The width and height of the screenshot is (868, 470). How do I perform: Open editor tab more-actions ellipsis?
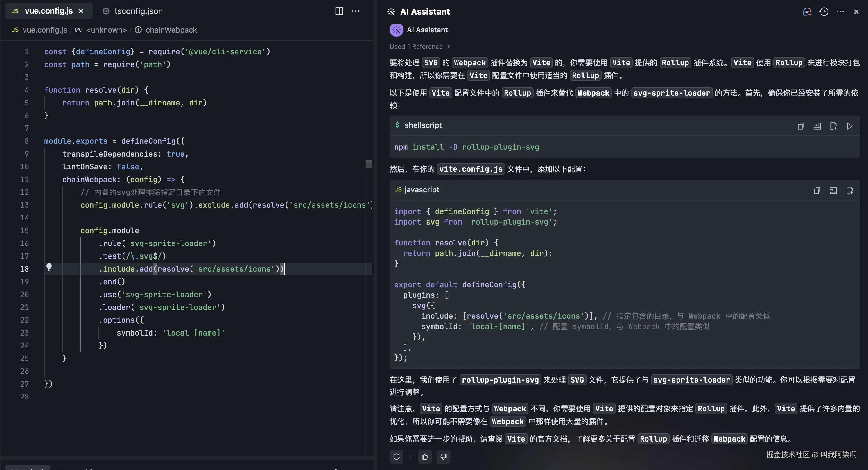pyautogui.click(x=356, y=11)
